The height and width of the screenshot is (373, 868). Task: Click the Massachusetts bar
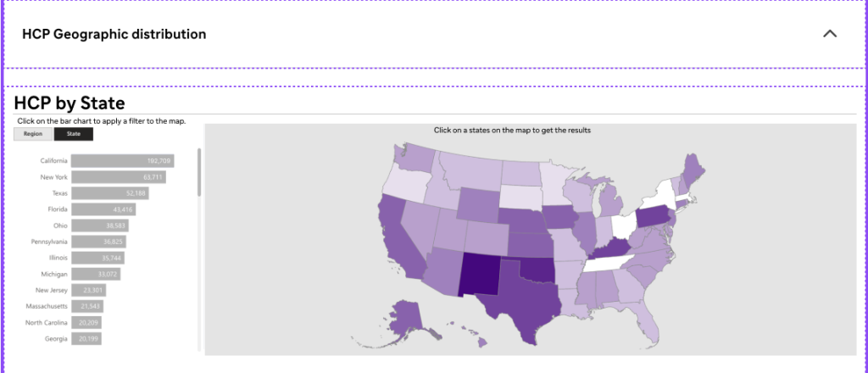[x=87, y=306]
